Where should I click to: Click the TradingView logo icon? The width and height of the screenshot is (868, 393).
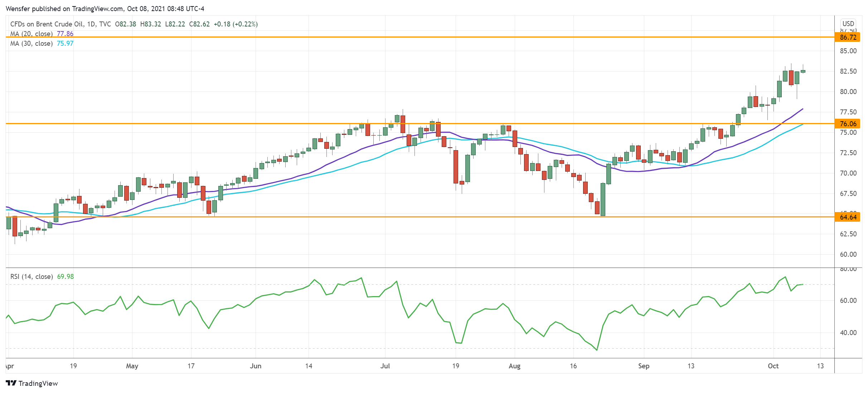tap(11, 383)
